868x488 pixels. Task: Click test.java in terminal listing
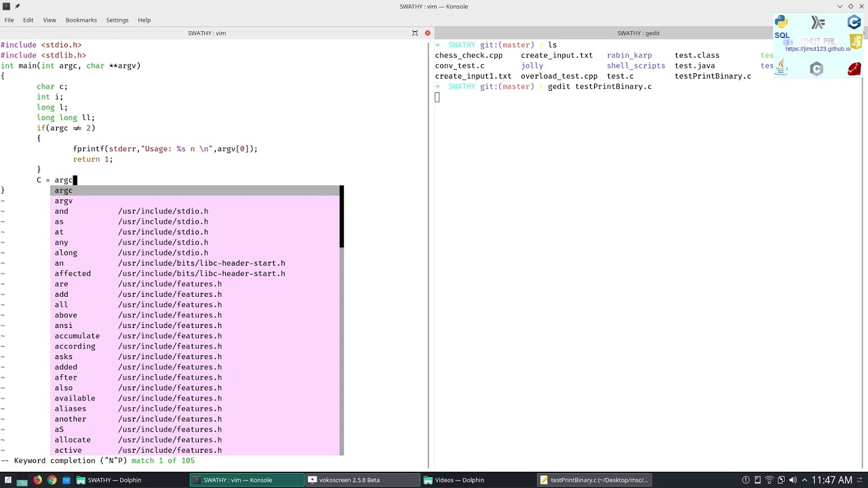click(x=695, y=66)
